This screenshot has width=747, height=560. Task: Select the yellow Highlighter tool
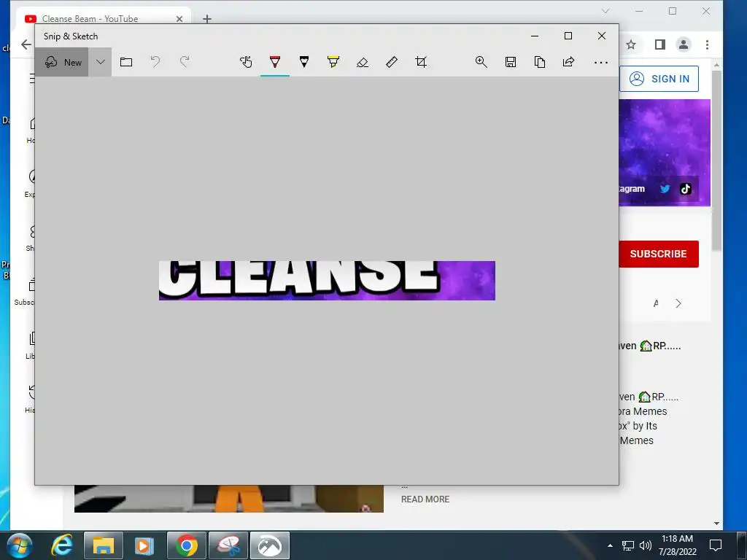[333, 62]
